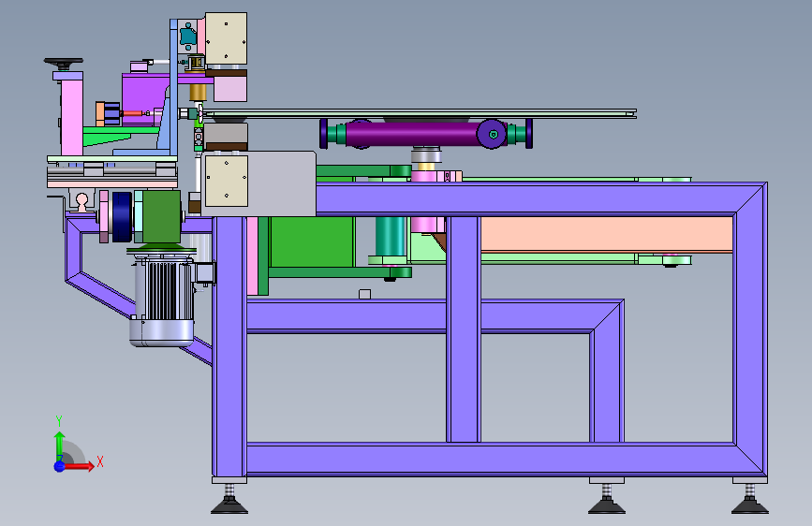This screenshot has height=526, width=812.
Task: Select the dark green gearbox above motor
Action: 162,216
